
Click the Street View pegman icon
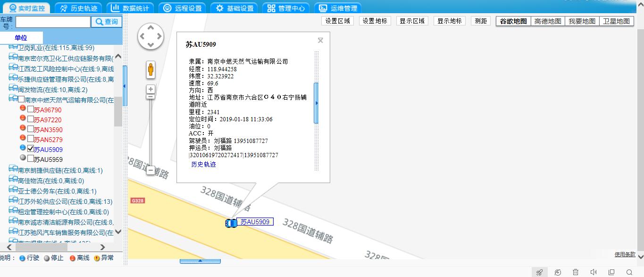tap(151, 70)
